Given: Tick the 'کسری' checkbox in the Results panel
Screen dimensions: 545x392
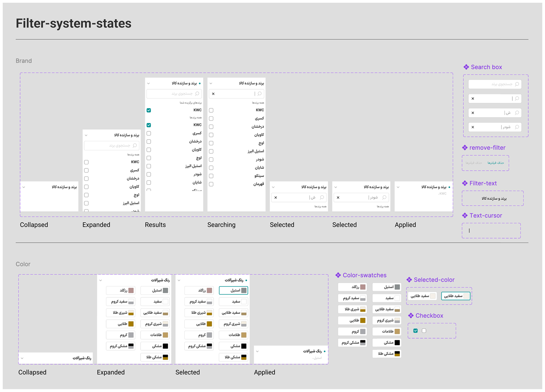Looking at the screenshot, I should (149, 133).
